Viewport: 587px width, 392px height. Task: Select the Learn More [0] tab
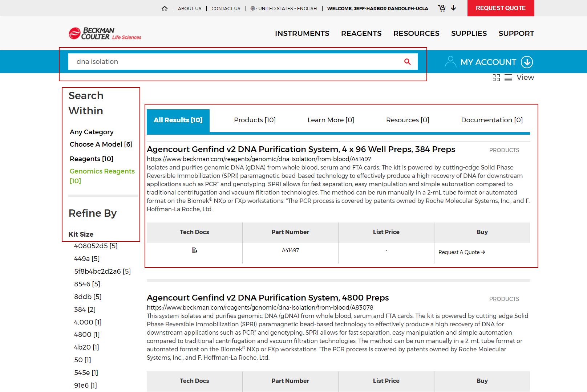click(331, 120)
